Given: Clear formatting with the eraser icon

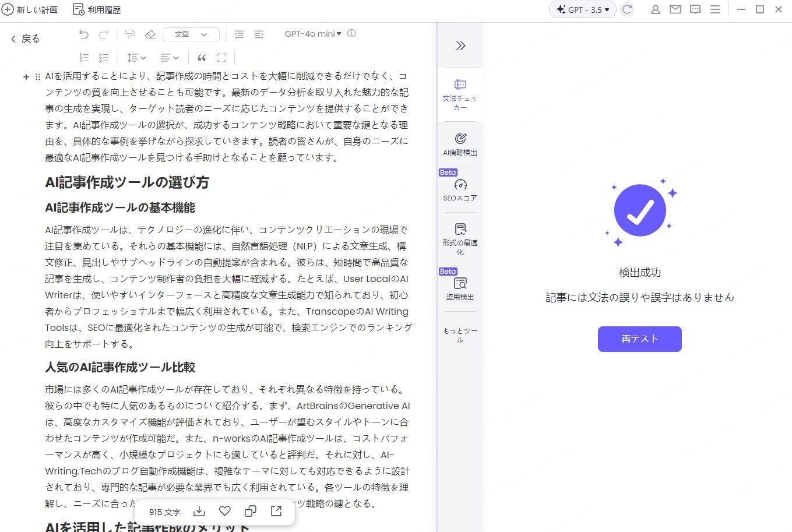Looking at the screenshot, I should tap(150, 34).
